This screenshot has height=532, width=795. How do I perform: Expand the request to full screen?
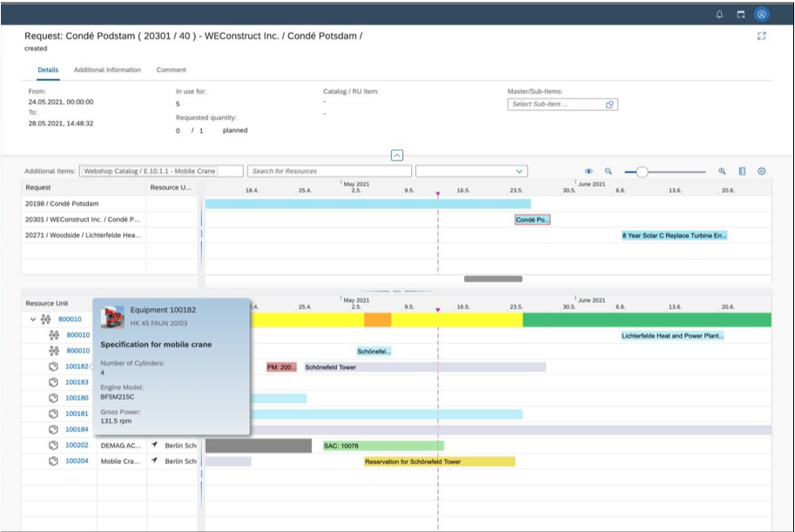tap(762, 36)
